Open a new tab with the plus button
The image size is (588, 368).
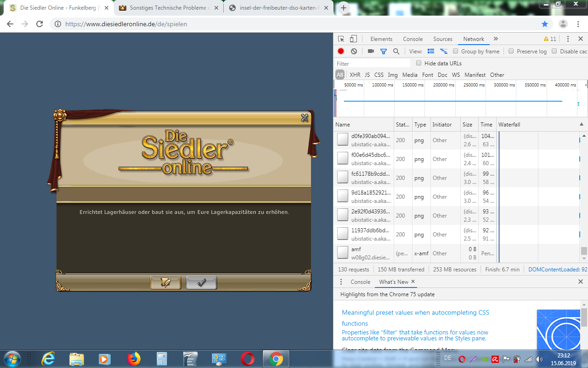pyautogui.click(x=344, y=8)
